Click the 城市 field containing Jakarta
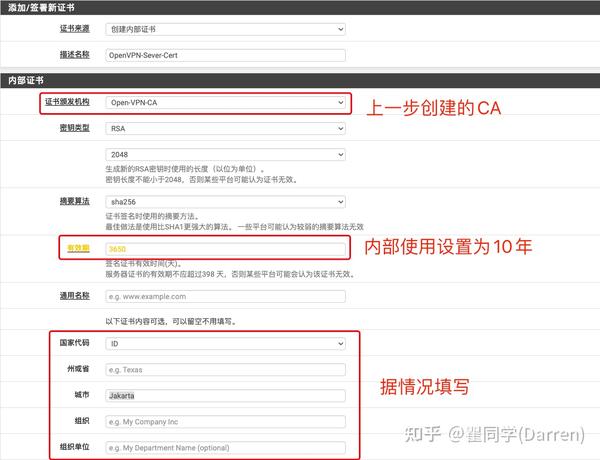 [225, 396]
